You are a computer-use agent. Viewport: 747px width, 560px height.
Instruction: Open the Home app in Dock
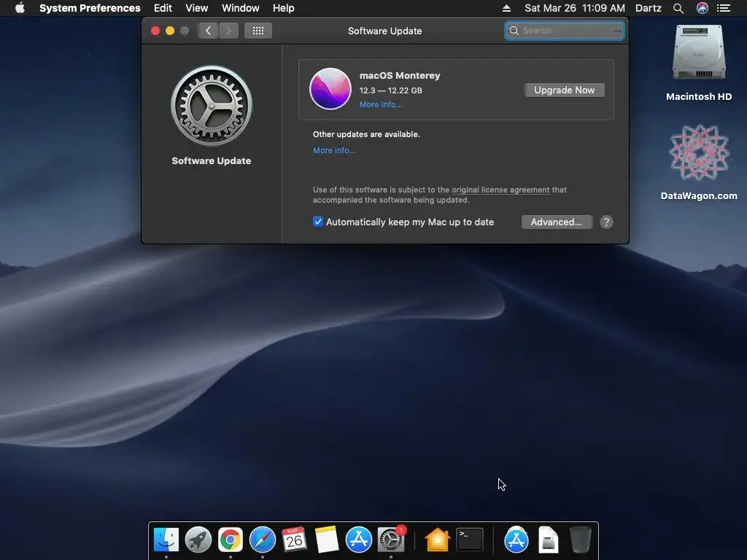click(x=438, y=540)
